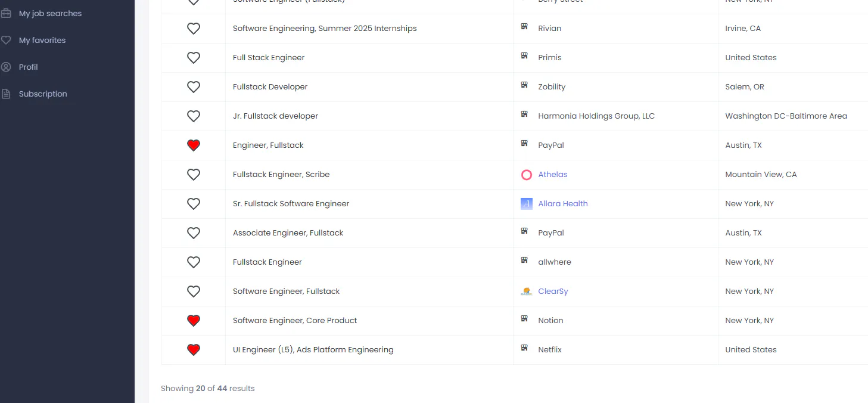Favorite the Fullstack Engineer job at allwhere
The height and width of the screenshot is (403, 868).
(x=194, y=262)
